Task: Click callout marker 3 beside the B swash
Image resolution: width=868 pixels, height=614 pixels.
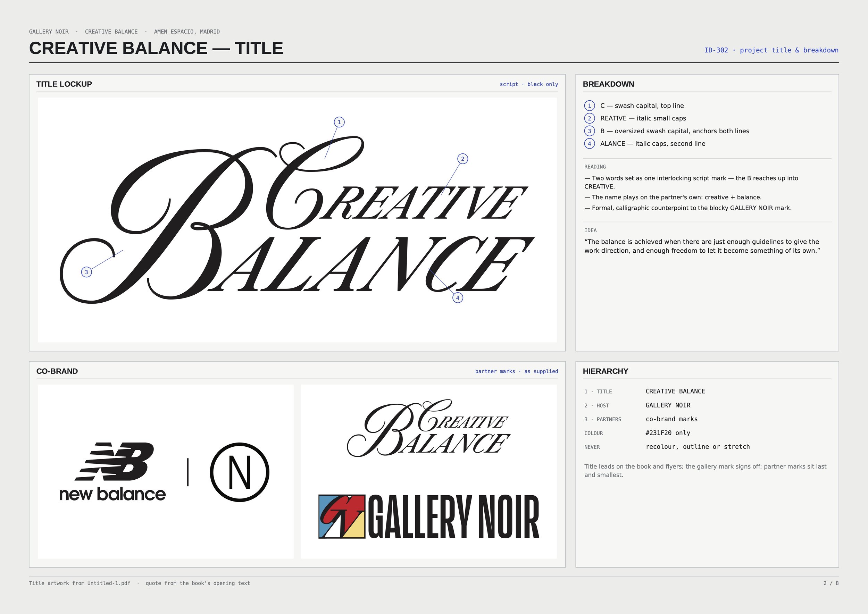Action: (86, 272)
